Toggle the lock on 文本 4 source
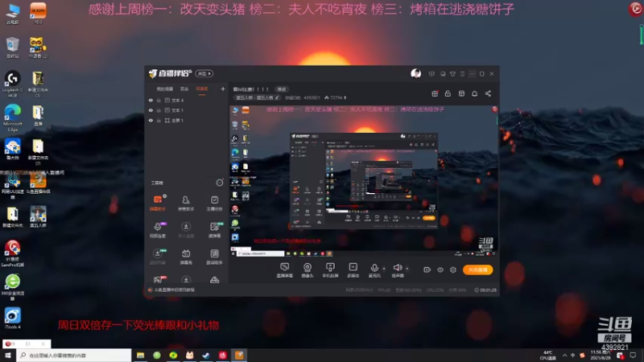 (x=159, y=100)
